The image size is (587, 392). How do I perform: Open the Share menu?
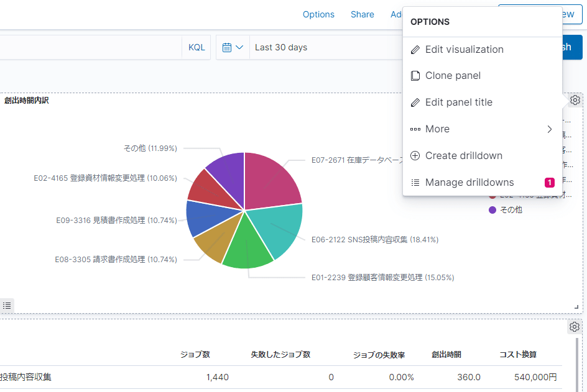pos(362,14)
